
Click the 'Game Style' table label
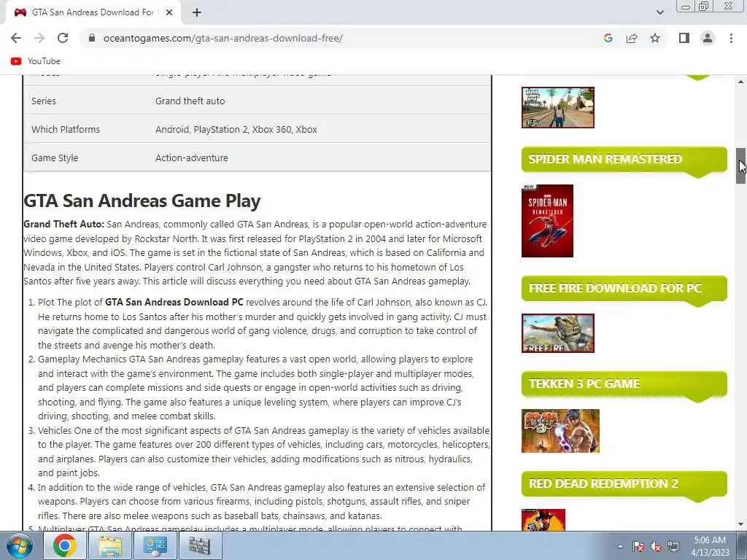click(x=55, y=158)
